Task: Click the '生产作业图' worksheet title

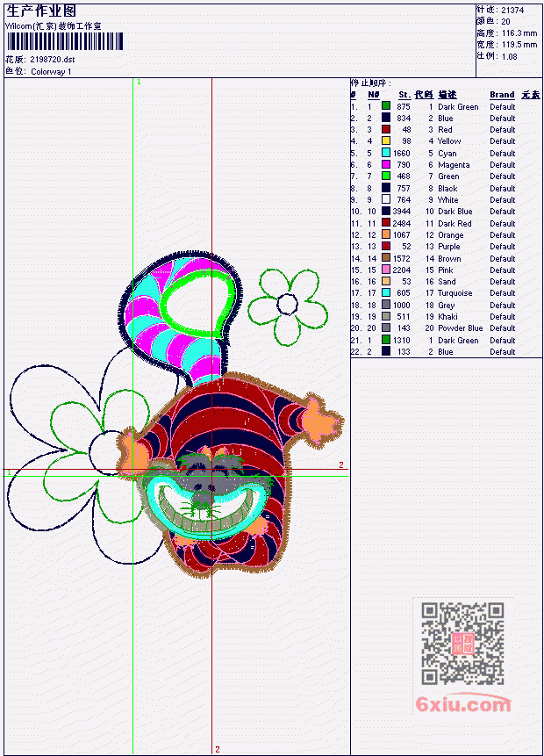Action: (x=41, y=11)
